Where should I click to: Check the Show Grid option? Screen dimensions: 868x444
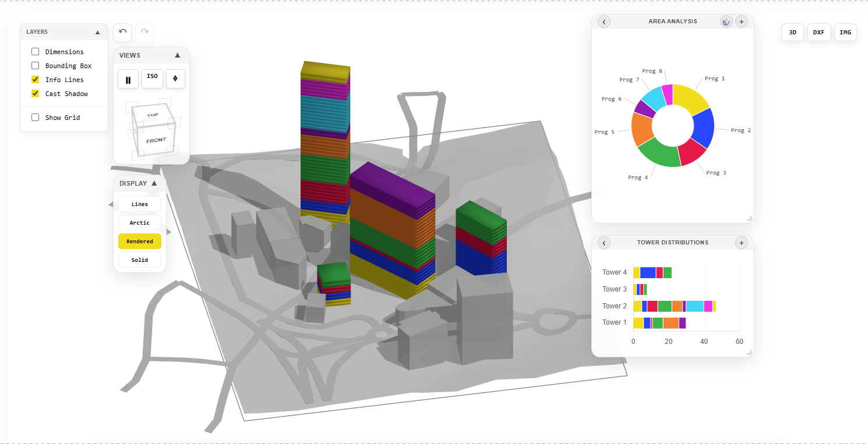coord(36,118)
